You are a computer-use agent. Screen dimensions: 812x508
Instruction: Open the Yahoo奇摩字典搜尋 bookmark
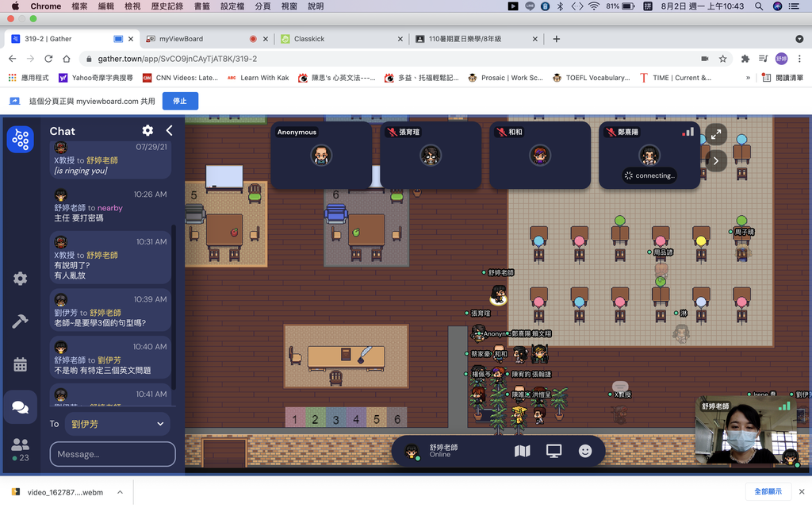96,78
